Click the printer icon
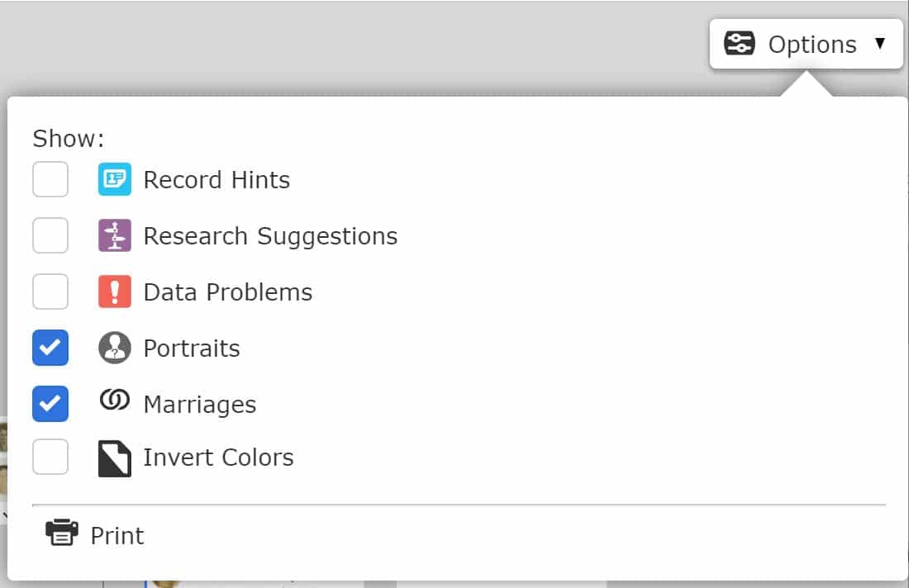The image size is (909, 588). point(62,533)
